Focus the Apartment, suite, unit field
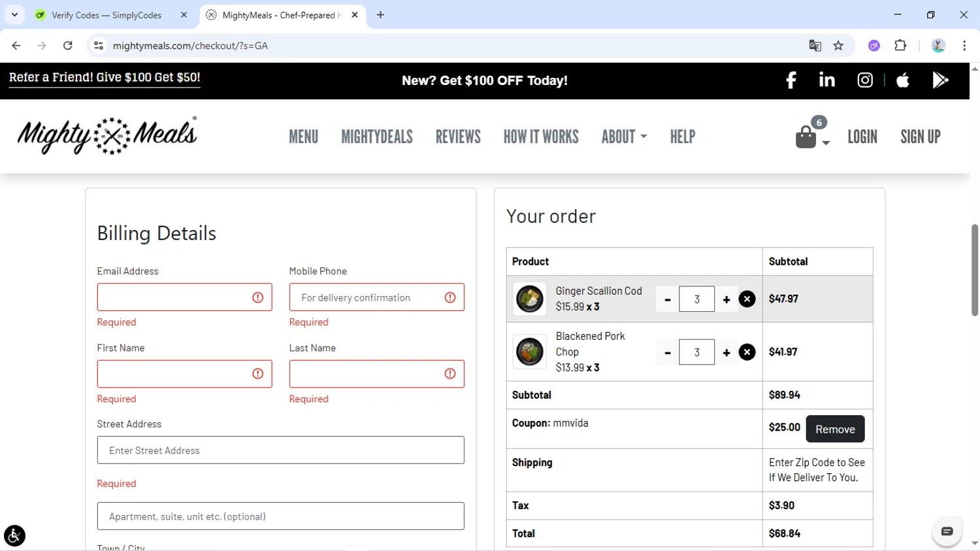The image size is (980, 551). 280,516
